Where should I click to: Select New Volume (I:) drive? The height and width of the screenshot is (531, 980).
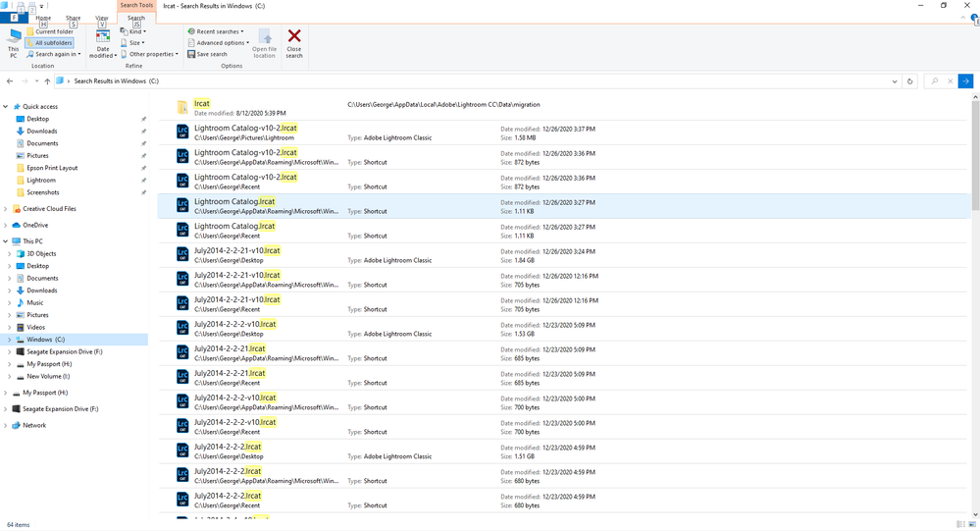pos(48,377)
